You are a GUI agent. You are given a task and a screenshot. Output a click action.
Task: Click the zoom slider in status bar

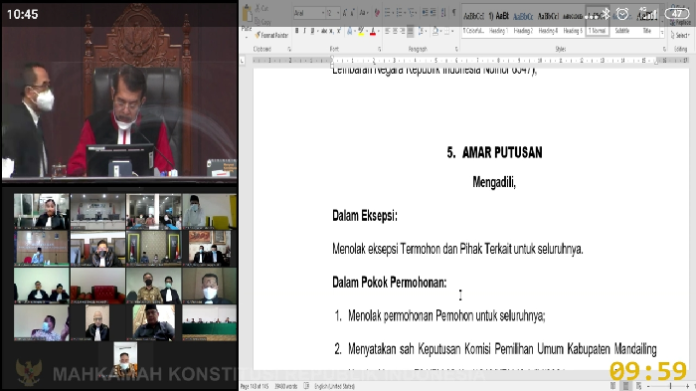pos(668,387)
